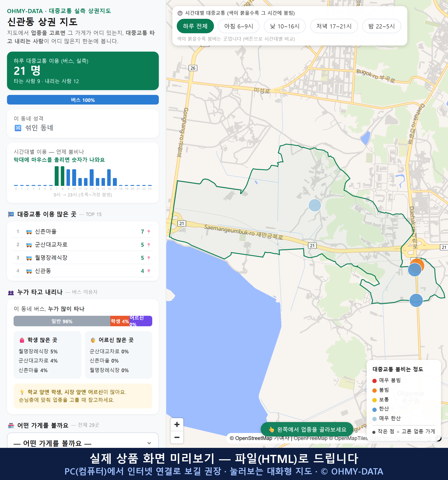This screenshot has height=480, width=448.
Task: Click bus icon beside 월명장례식장
Action: pos(29,258)
